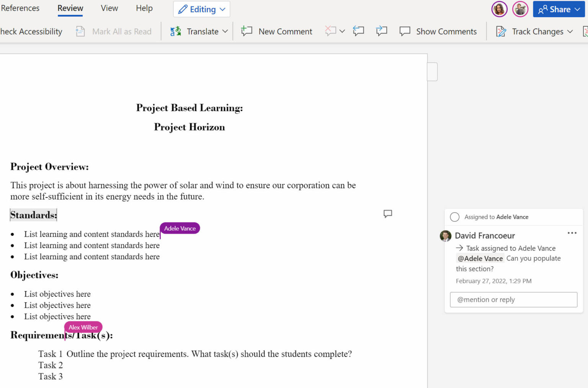
Task: Mark the task assigned to Adele Vance complete
Action: tap(454, 217)
